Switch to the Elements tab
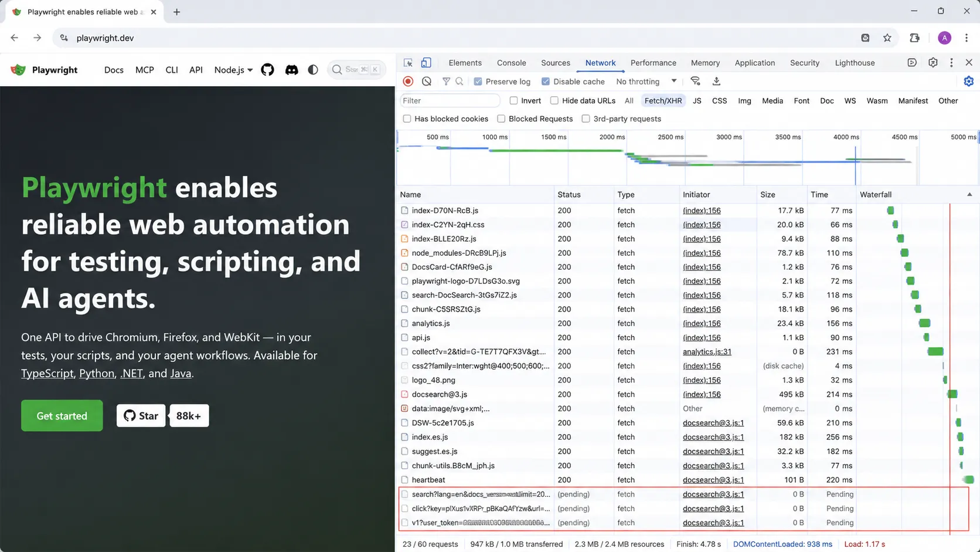Screen dimensions: 980x552 coord(465,63)
